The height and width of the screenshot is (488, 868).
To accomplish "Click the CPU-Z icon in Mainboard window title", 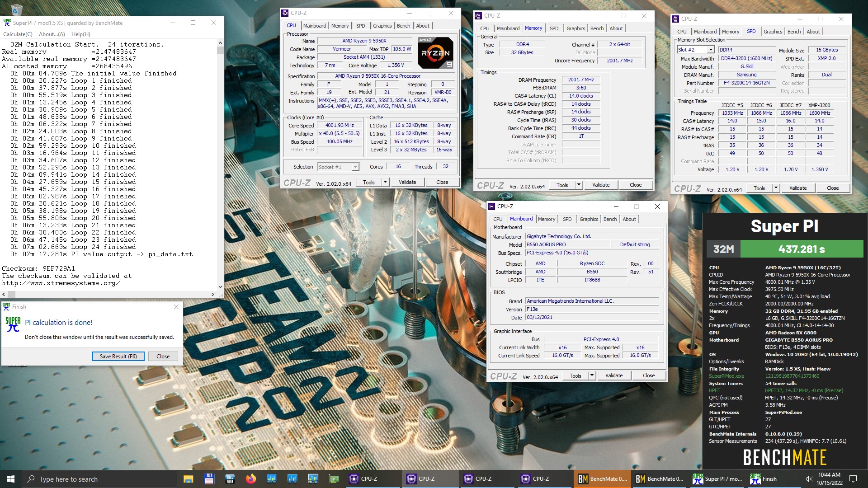I will pyautogui.click(x=492, y=206).
